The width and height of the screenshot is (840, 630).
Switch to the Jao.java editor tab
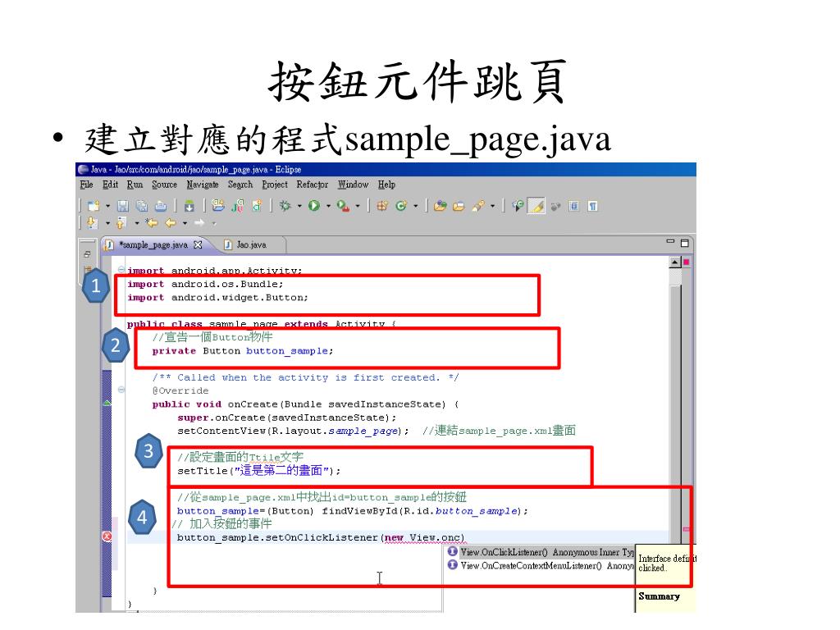[251, 244]
